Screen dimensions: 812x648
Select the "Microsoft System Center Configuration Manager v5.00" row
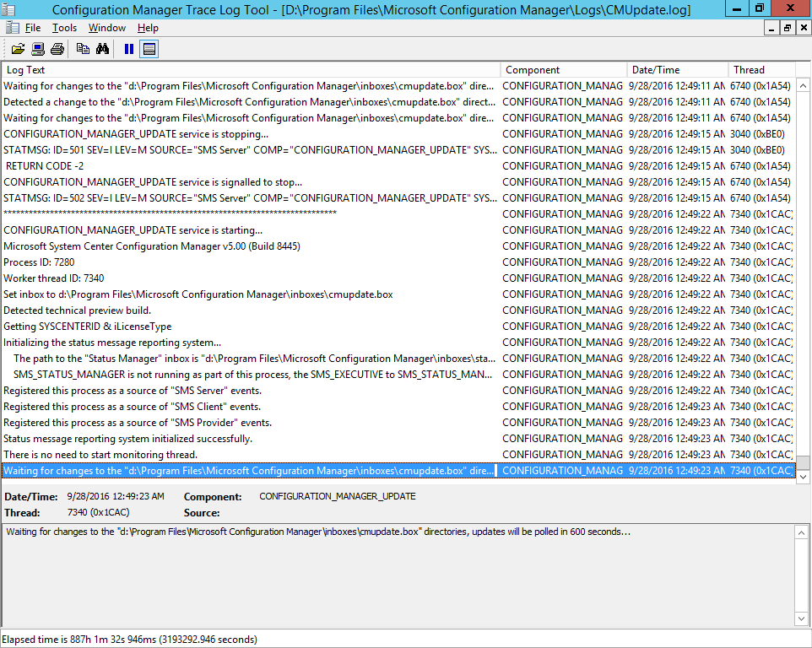click(x=398, y=246)
